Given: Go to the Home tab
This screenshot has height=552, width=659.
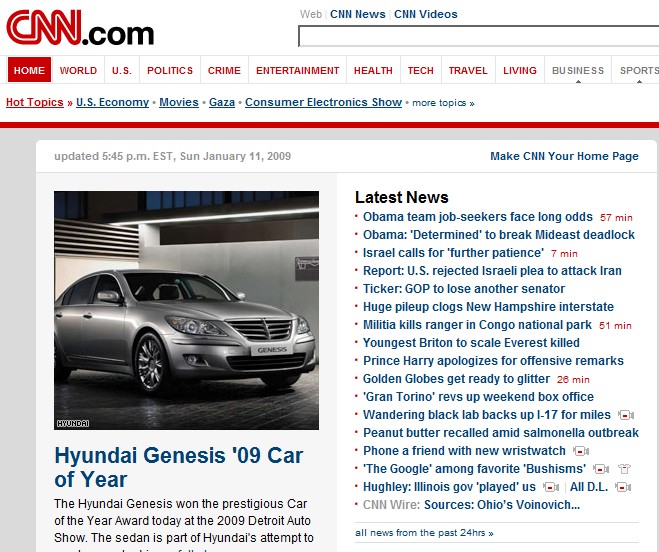Looking at the screenshot, I should 29,70.
